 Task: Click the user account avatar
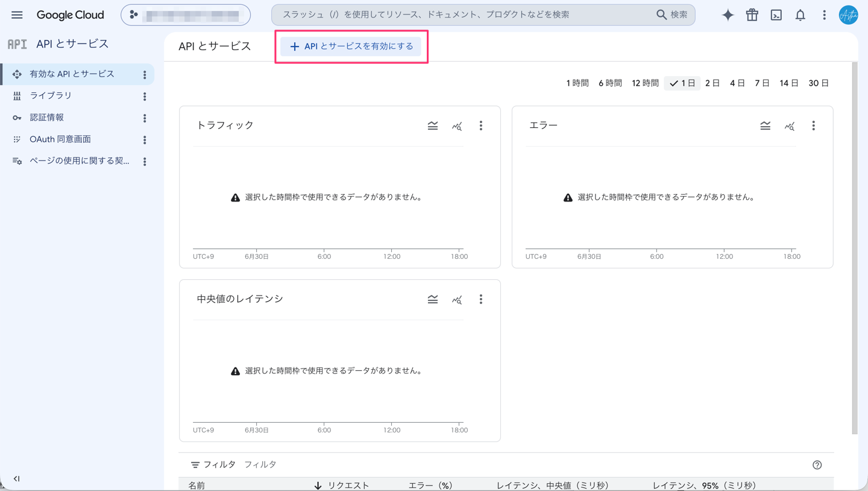(x=849, y=15)
